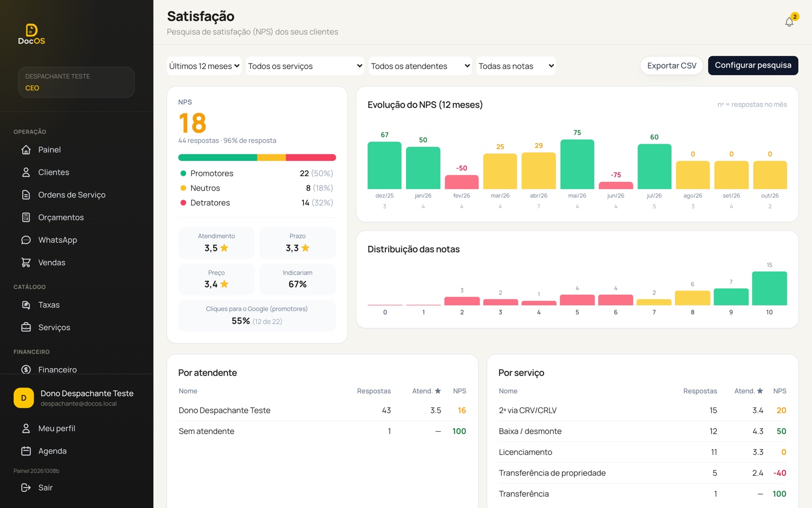
Task: Click the Cliques para o Google card
Action: click(257, 315)
